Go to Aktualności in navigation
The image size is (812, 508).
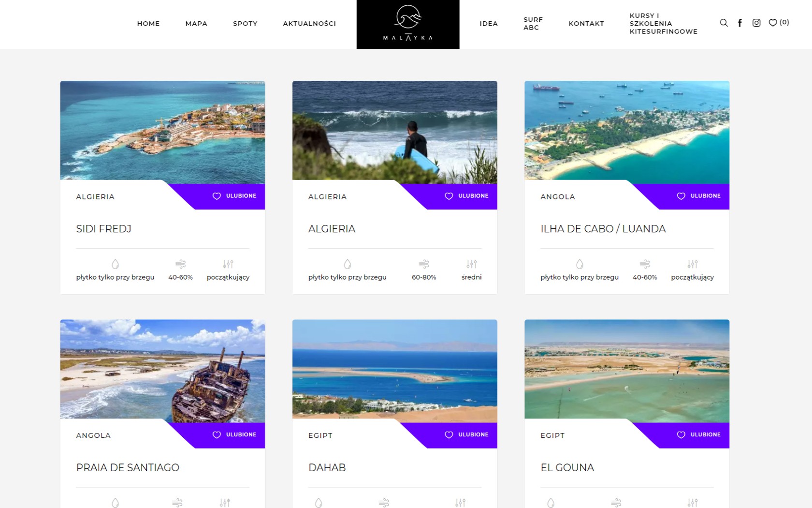[x=309, y=23]
